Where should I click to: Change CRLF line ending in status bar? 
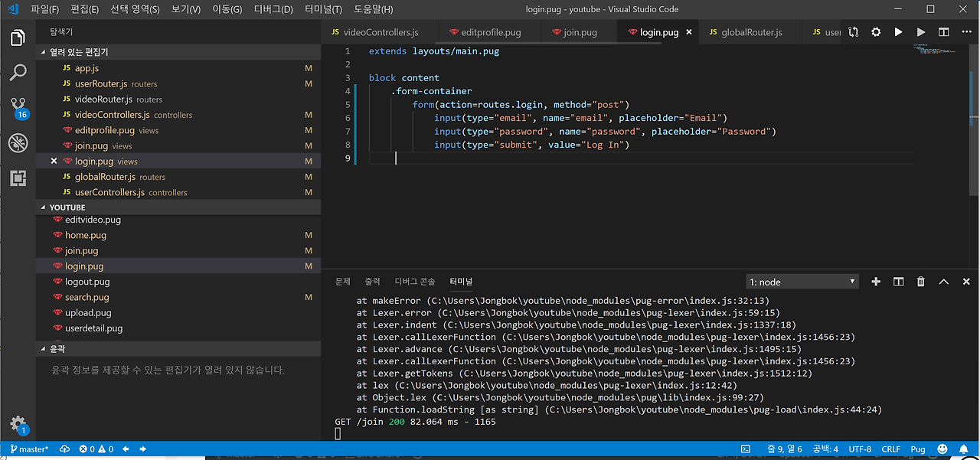[890, 449]
